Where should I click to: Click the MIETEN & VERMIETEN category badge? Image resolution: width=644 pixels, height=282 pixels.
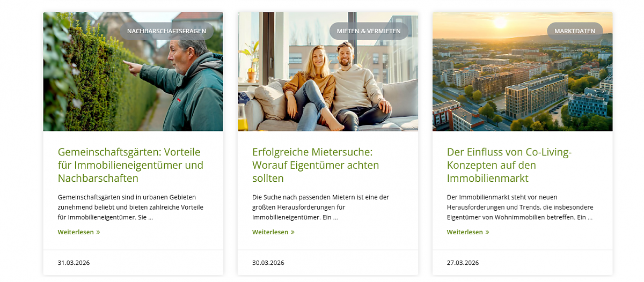point(369,31)
